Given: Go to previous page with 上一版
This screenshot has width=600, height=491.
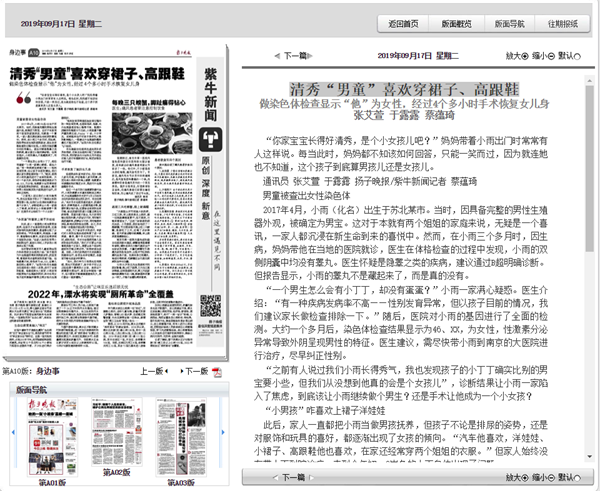Looking at the screenshot, I should pos(151,371).
